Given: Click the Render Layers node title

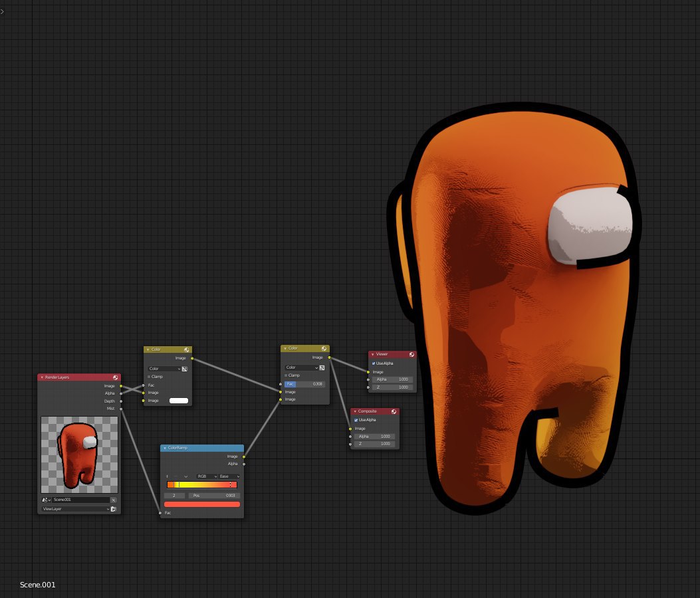Looking at the screenshot, I should 57,377.
